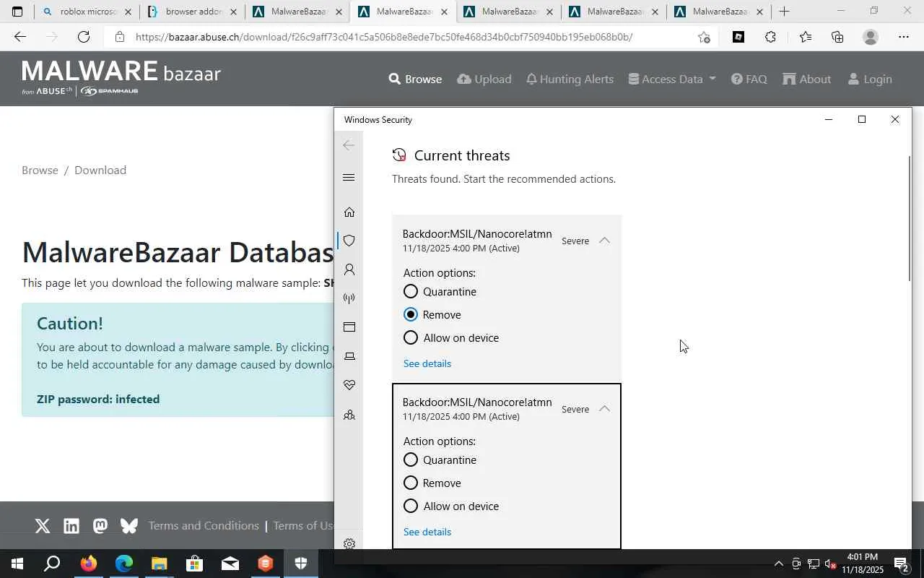This screenshot has width=924, height=578.
Task: Open App & browser control icon
Action: pyautogui.click(x=349, y=327)
